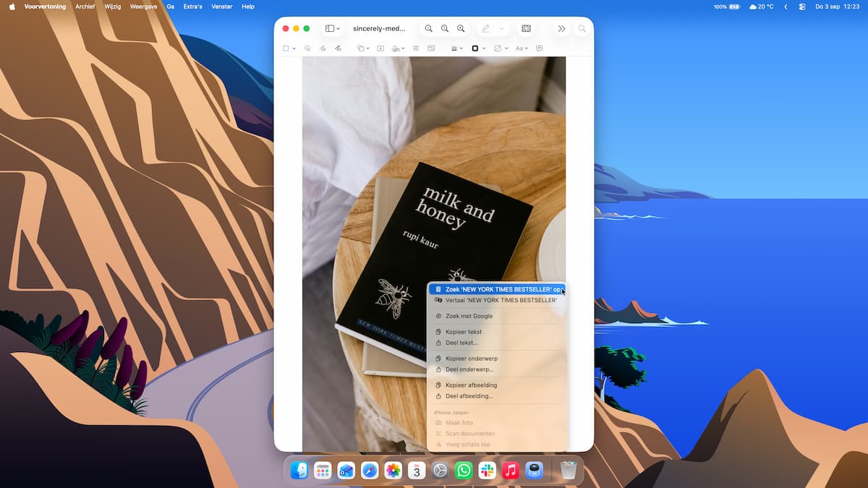The image size is (868, 488).
Task: Choose the Draw pen tool
Action: point(338,48)
